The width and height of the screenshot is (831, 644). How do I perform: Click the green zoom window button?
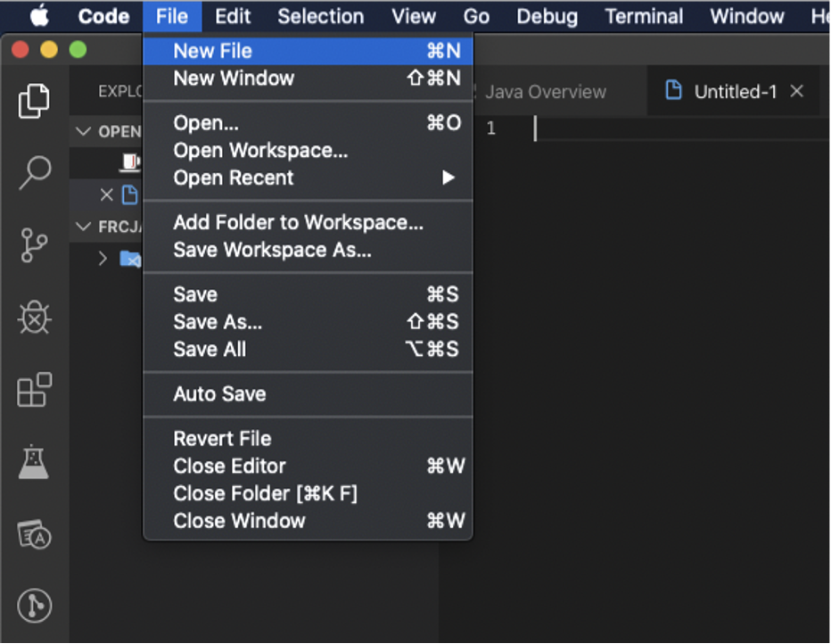pos(78,50)
